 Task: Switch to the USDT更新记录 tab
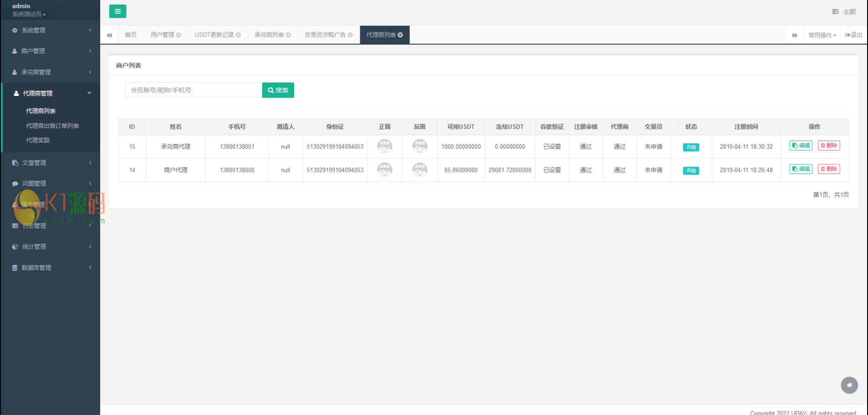point(214,35)
